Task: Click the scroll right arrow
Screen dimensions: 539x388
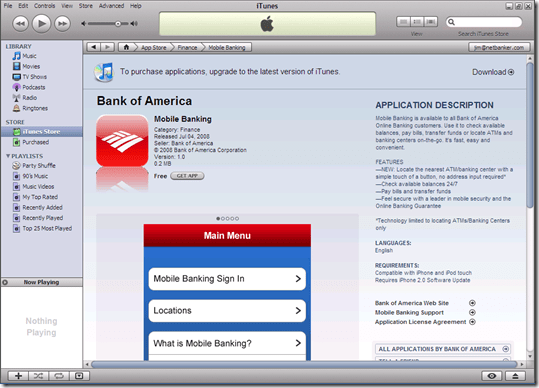Action: [x=522, y=364]
